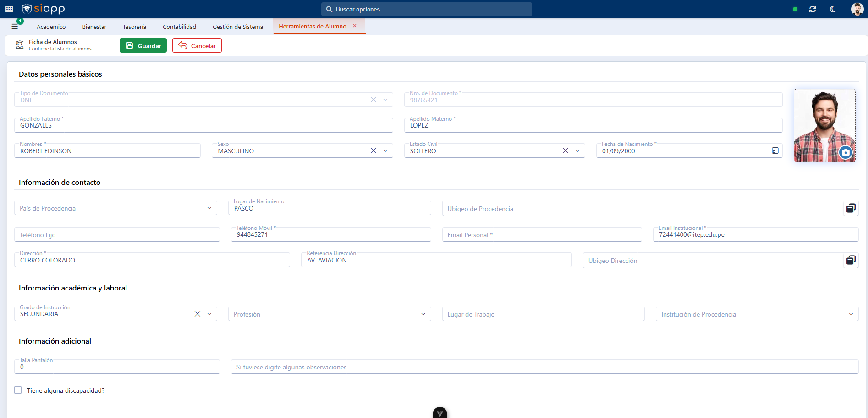The width and height of the screenshot is (868, 418).
Task: Click the Lugar de Trabajo field
Action: tap(543, 314)
